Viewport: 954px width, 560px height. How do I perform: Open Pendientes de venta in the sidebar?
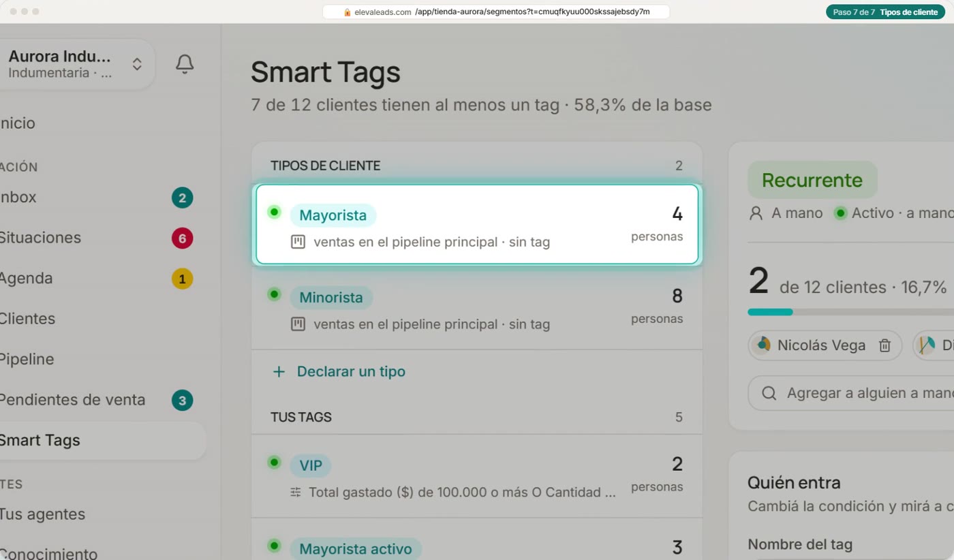(x=97, y=400)
